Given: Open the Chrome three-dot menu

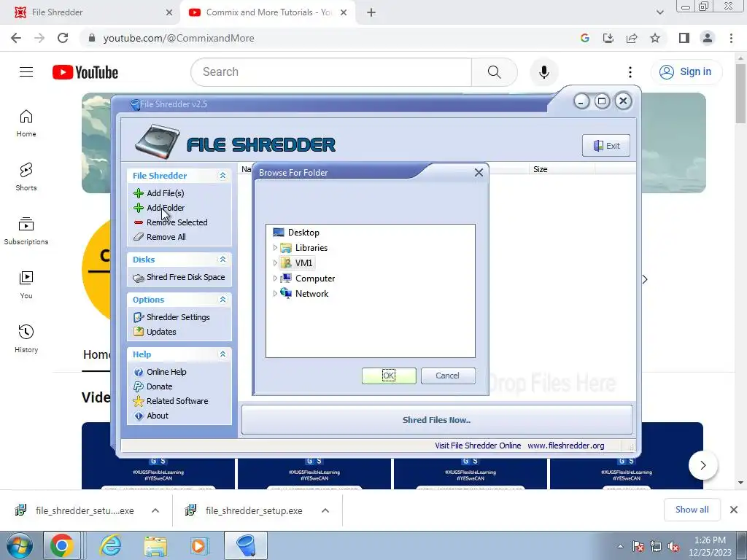Looking at the screenshot, I should pyautogui.click(x=731, y=38).
